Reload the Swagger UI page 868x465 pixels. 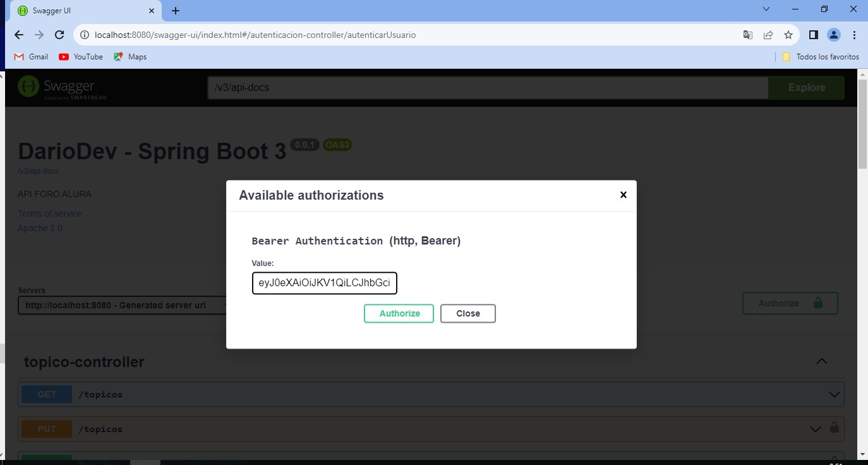pos(59,35)
